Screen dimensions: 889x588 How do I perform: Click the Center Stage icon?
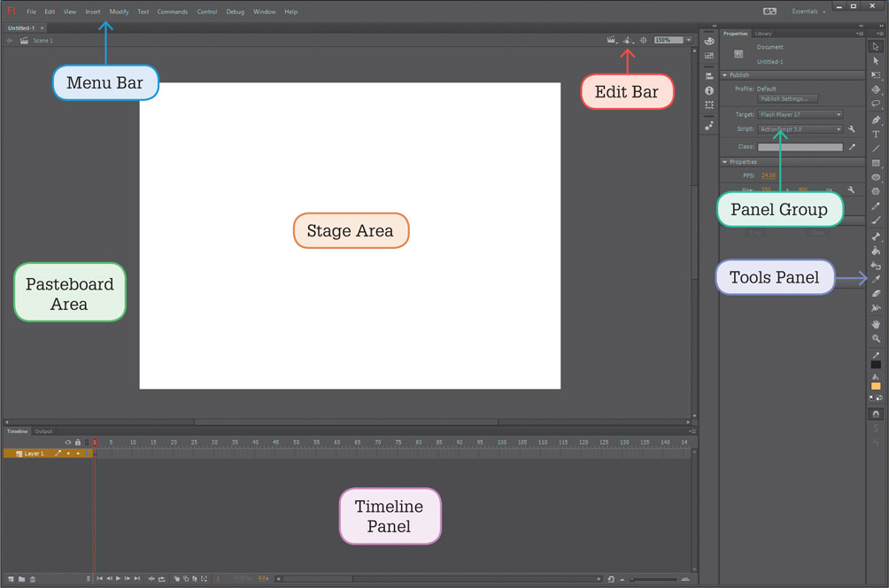(644, 40)
